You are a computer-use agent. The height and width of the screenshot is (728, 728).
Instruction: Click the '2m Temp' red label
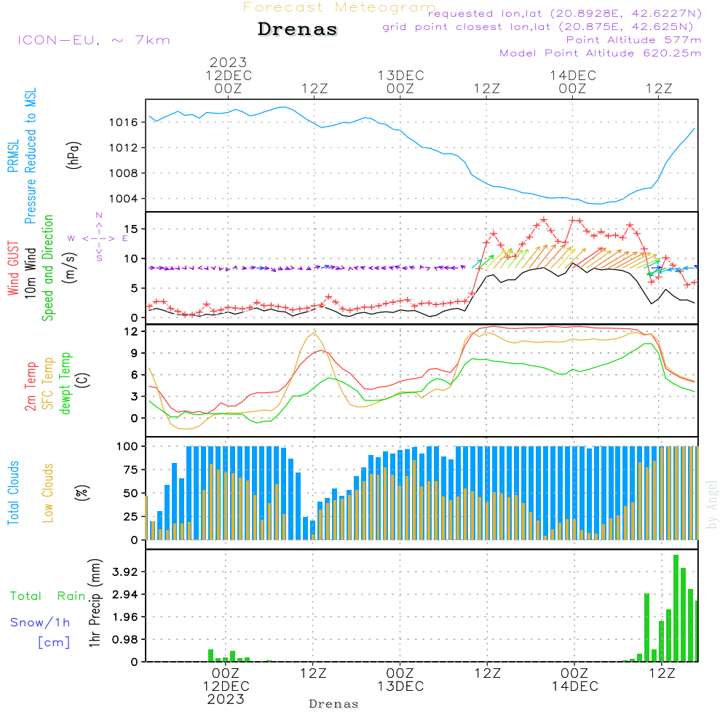[30, 387]
